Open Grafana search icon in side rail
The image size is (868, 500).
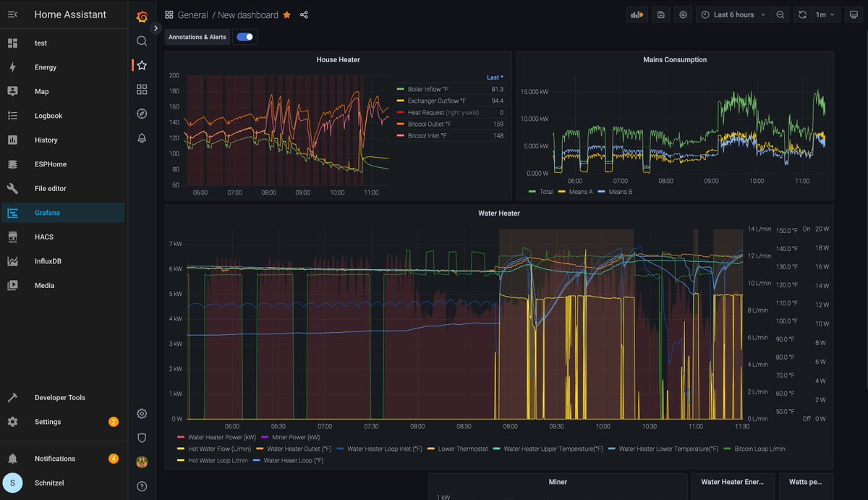(x=142, y=41)
